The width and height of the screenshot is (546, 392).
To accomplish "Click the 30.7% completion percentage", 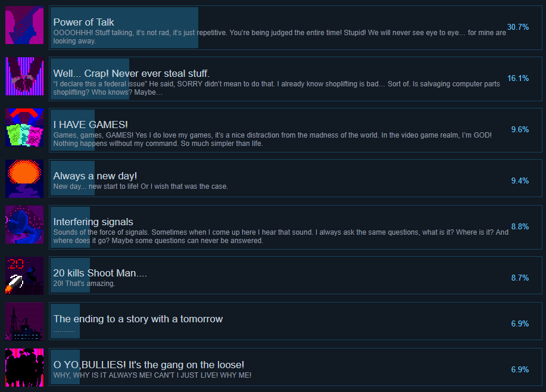I will (x=518, y=27).
